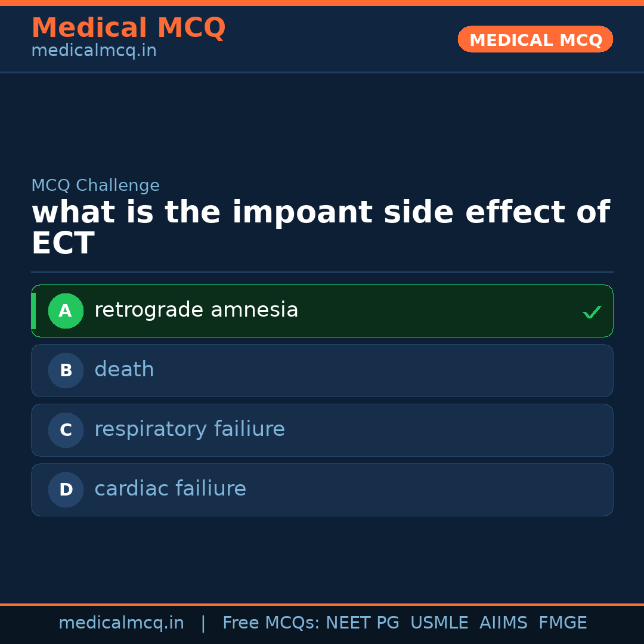Select the retrograde amnesia answer option
Image resolution: width=644 pixels, height=644 pixels.
(322, 311)
